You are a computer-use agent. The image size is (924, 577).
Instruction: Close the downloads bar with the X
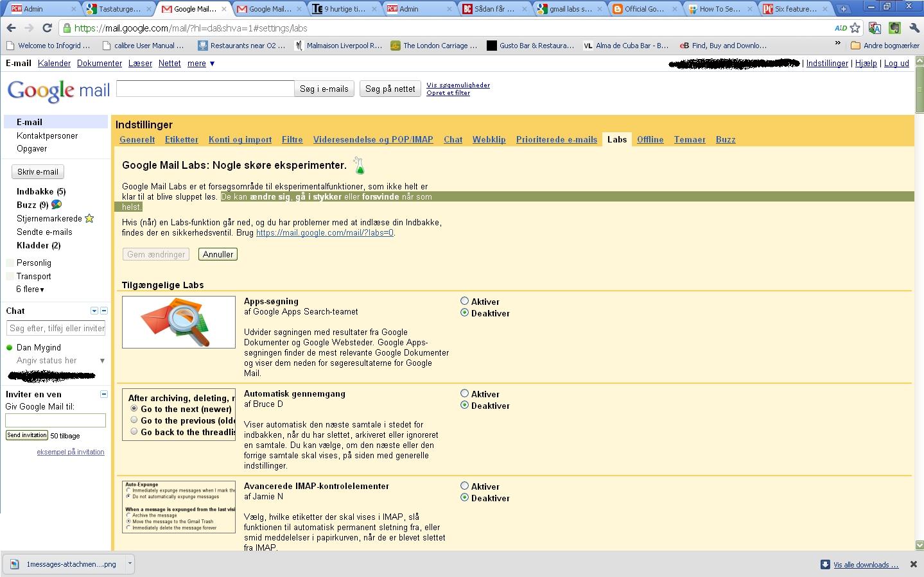tap(913, 564)
